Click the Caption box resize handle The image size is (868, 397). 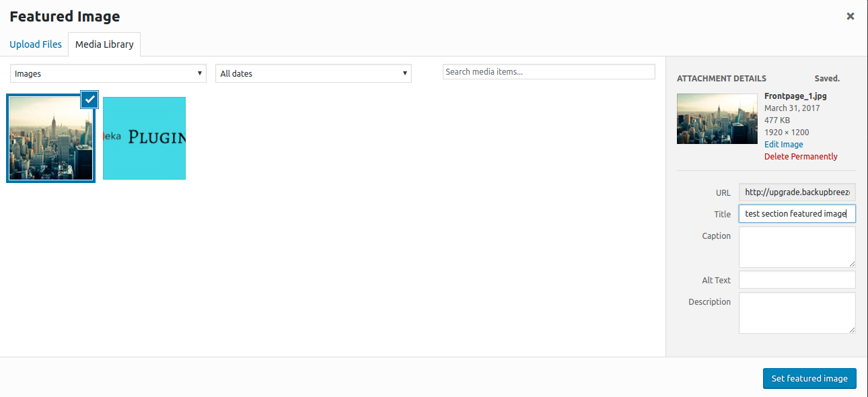pyautogui.click(x=852, y=264)
